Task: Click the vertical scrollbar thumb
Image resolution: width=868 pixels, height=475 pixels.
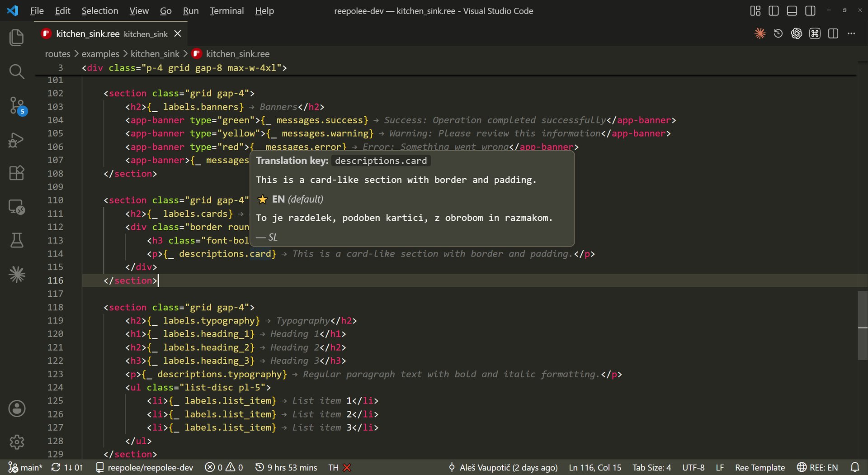Action: [x=863, y=325]
